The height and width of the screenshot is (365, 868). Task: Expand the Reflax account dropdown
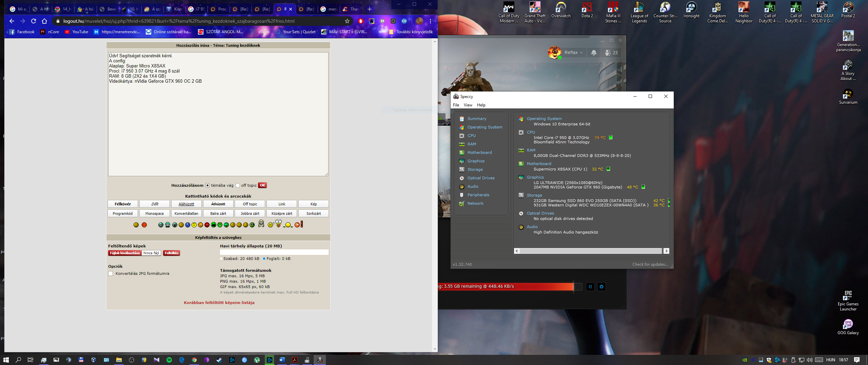point(573,53)
